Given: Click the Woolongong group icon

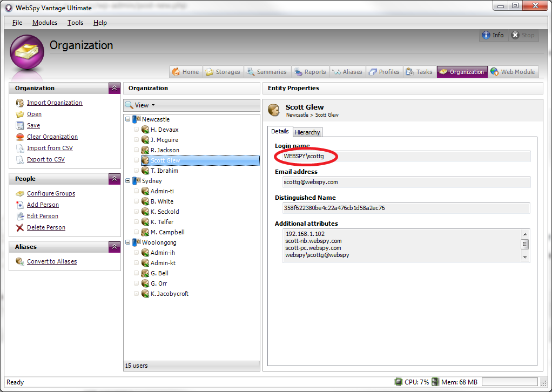Looking at the screenshot, I should tap(137, 242).
